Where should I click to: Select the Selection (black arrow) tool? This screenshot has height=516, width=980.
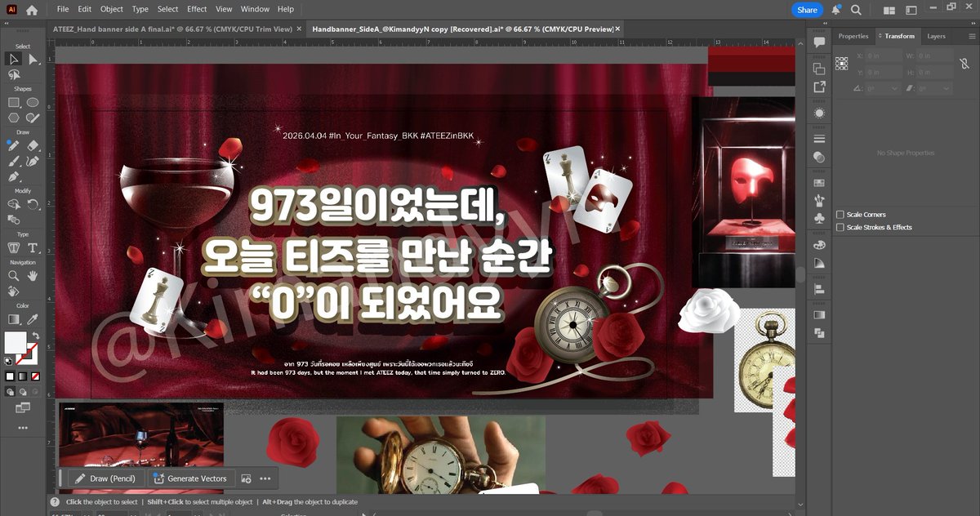click(x=13, y=59)
